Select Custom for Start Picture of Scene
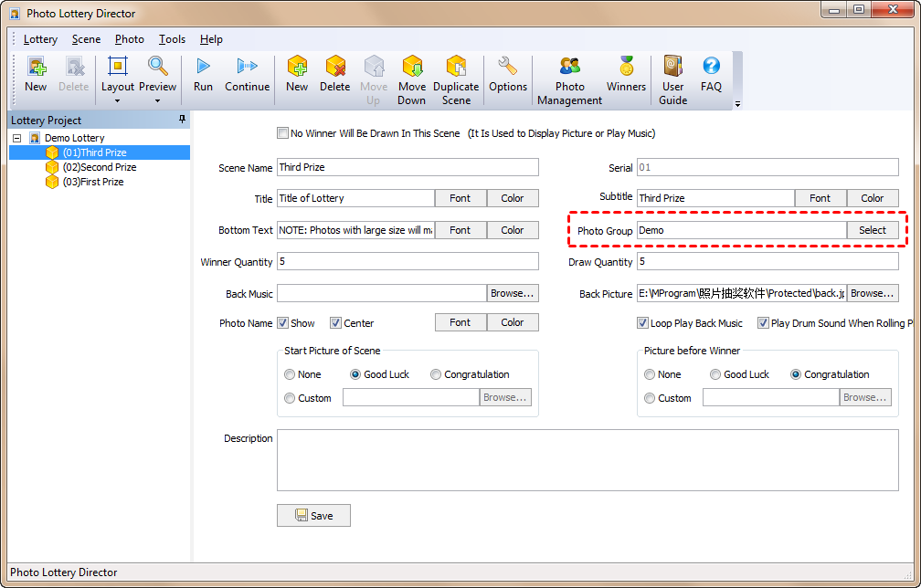The height and width of the screenshot is (588, 921). pos(290,398)
